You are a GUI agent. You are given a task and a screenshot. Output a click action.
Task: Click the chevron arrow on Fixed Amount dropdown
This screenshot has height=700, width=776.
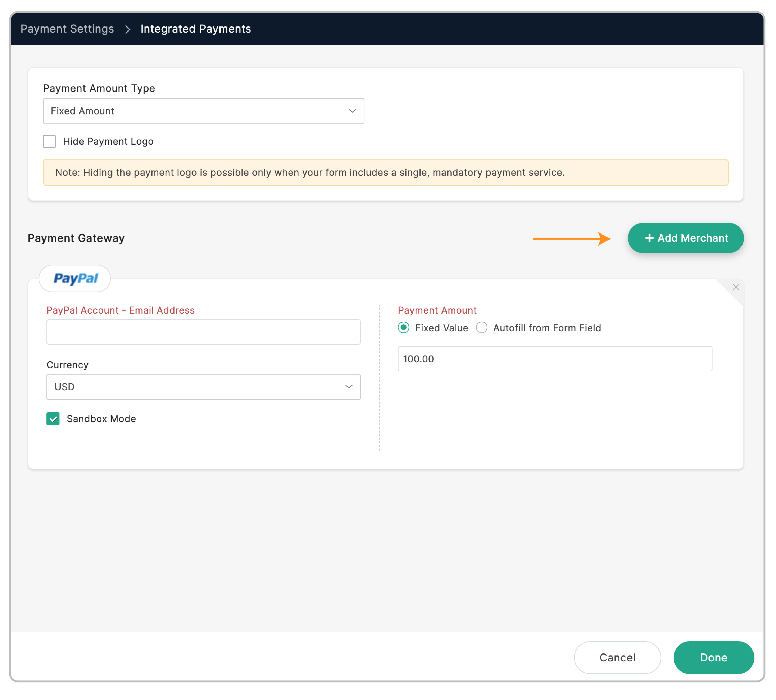[x=352, y=111]
